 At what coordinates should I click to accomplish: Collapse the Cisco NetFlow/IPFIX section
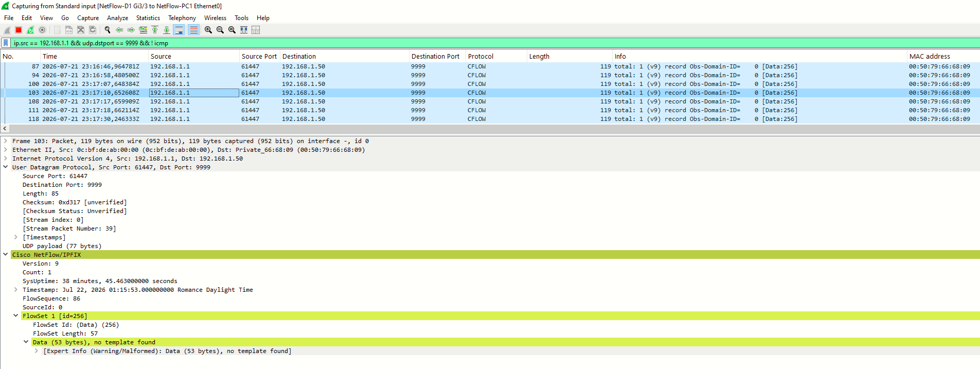pyautogui.click(x=6, y=255)
